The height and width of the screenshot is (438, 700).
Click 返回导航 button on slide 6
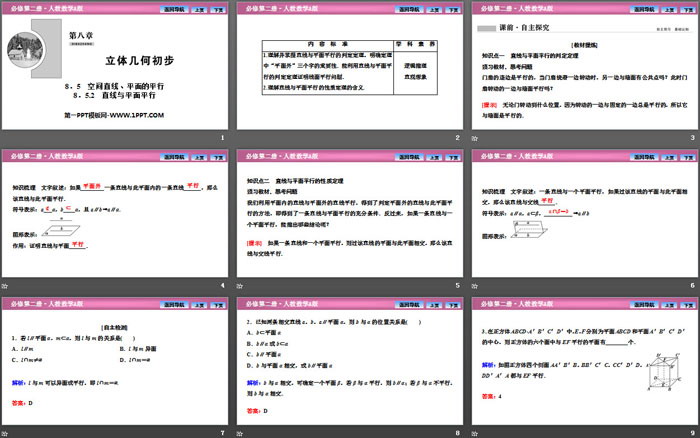point(644,157)
